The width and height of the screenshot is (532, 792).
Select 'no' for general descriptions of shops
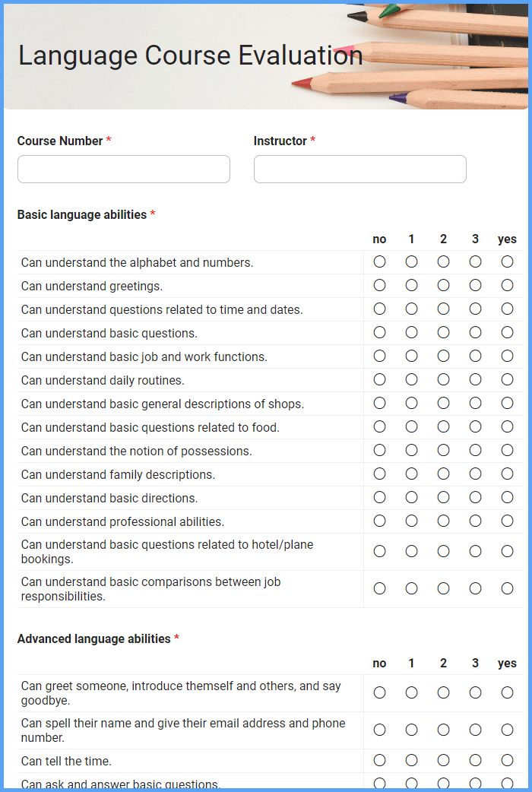379,404
